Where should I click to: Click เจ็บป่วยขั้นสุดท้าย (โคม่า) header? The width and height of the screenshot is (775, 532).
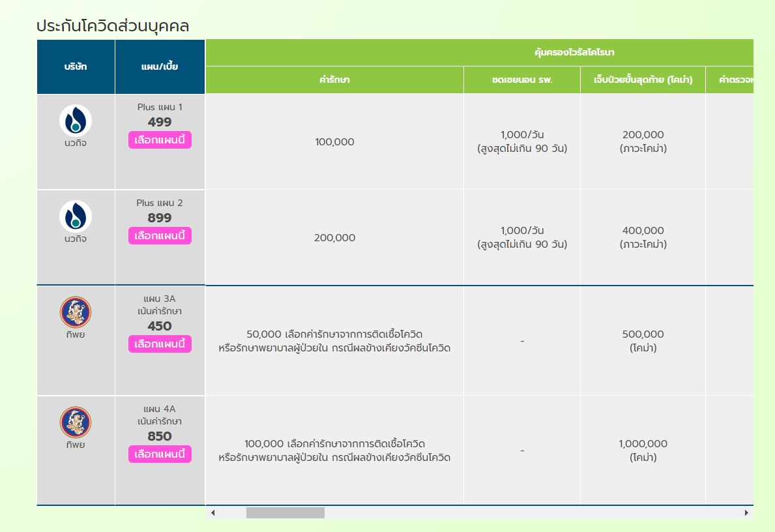[643, 80]
